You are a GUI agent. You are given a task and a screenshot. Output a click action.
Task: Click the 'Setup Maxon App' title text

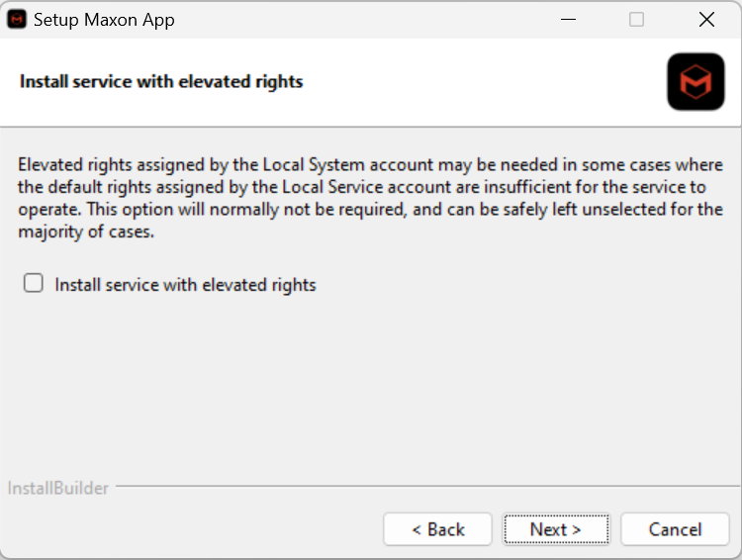click(104, 20)
